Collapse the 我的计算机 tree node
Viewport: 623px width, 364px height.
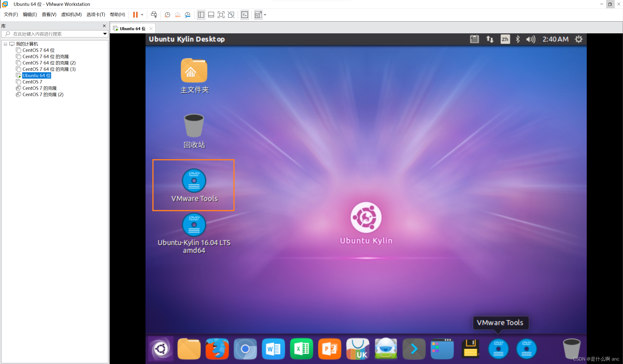pyautogui.click(x=5, y=44)
